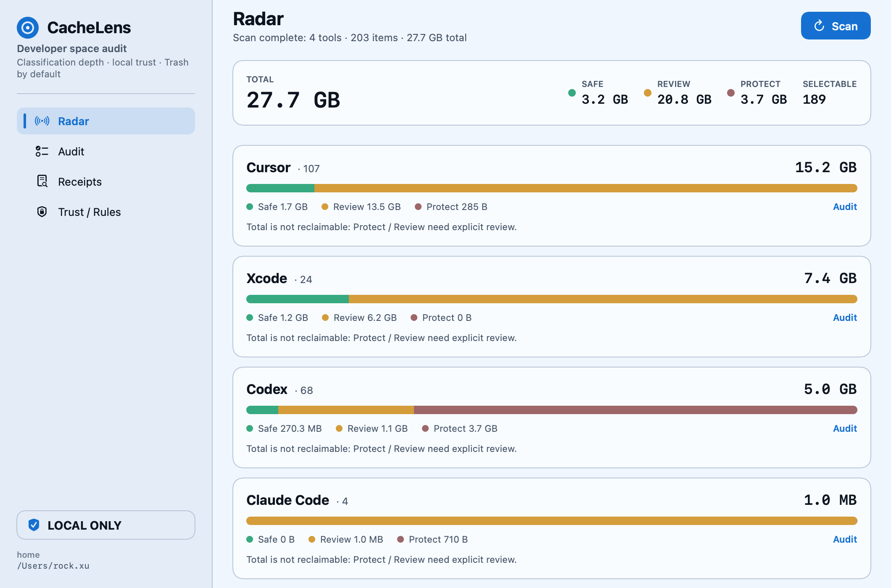Open the Radar section
Image resolution: width=891 pixels, height=588 pixels.
[106, 121]
